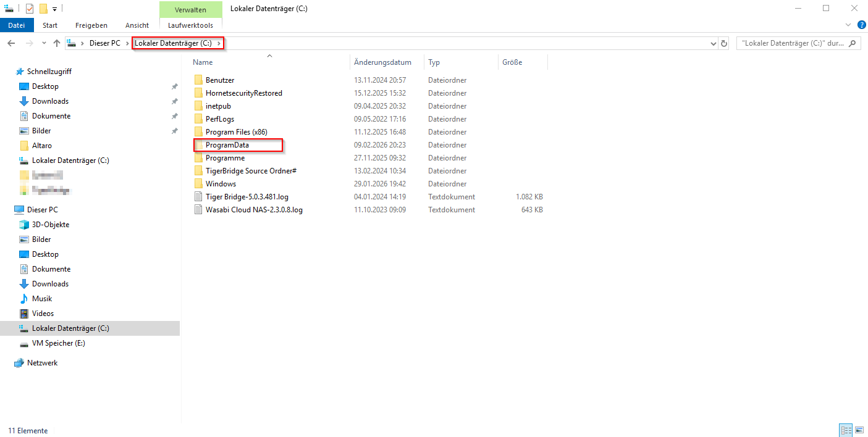This screenshot has width=868, height=437.
Task: Open the Recent locations dropdown arrow
Action: (x=44, y=43)
